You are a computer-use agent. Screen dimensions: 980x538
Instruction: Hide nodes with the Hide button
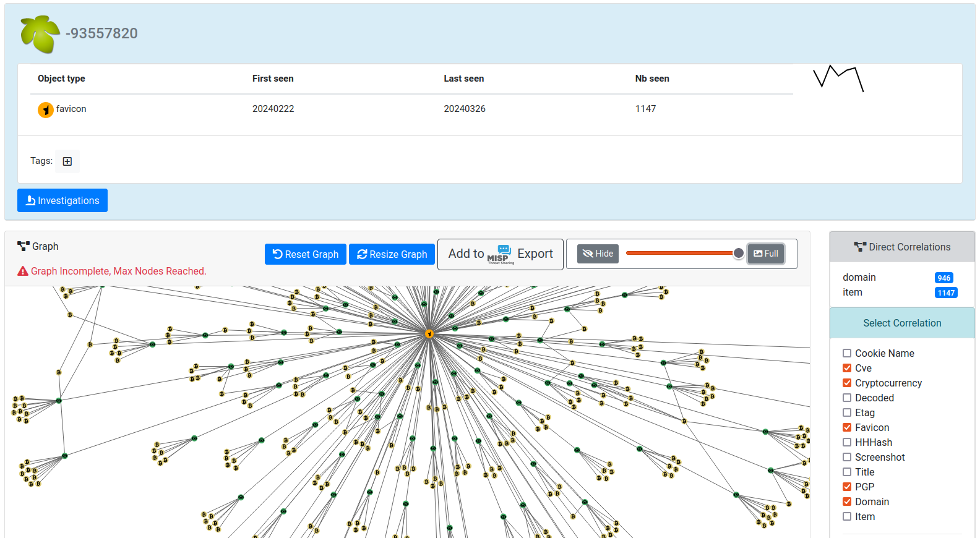pyautogui.click(x=598, y=254)
